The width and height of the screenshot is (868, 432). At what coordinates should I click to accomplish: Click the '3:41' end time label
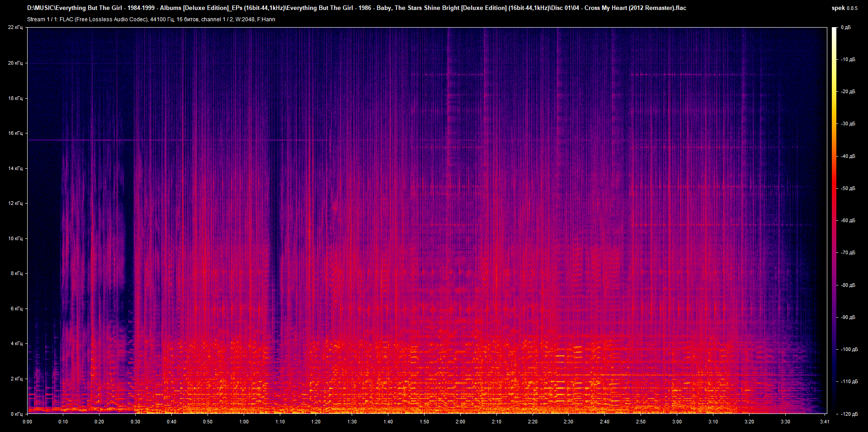tap(825, 422)
